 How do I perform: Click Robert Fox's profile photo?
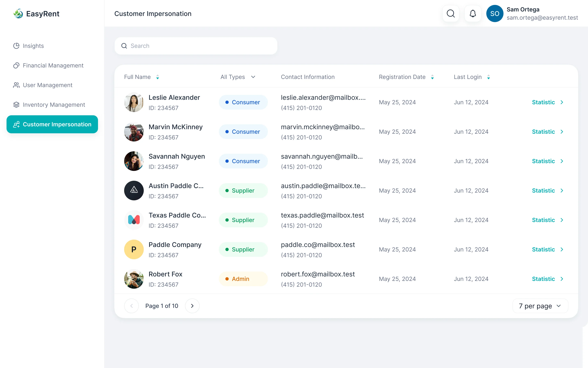134,279
